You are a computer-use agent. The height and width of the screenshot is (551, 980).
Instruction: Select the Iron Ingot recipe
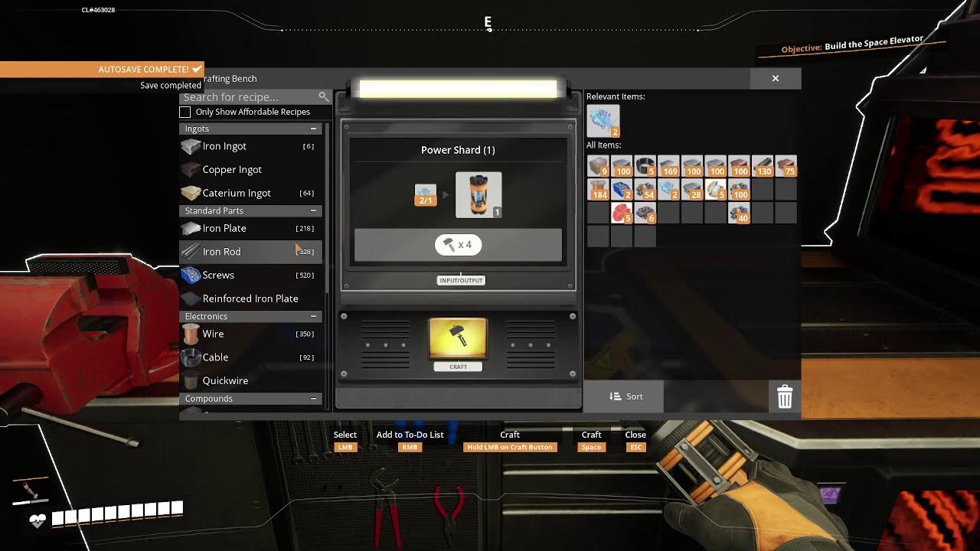tap(250, 146)
